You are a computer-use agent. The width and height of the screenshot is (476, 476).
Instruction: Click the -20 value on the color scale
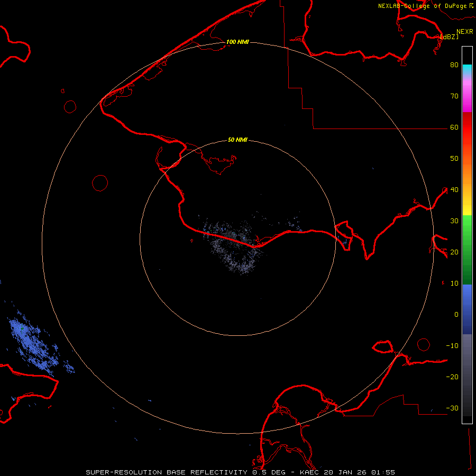click(452, 377)
